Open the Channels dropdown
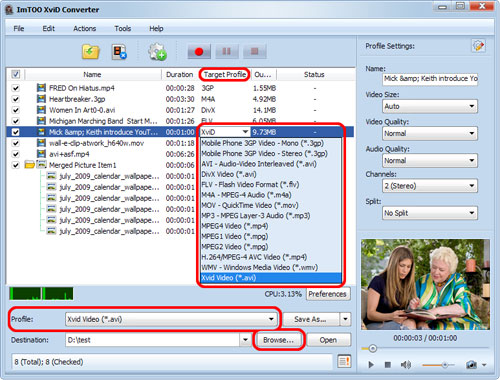The height and width of the screenshot is (380, 500). [x=430, y=186]
